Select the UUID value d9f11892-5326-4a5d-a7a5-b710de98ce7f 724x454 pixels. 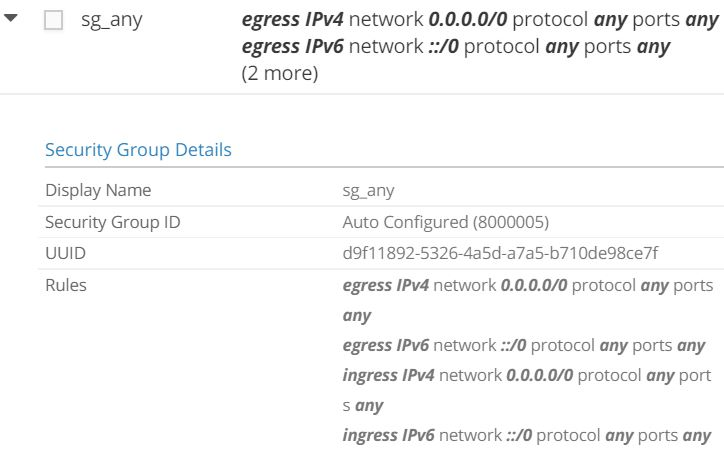pyautogui.click(x=501, y=253)
